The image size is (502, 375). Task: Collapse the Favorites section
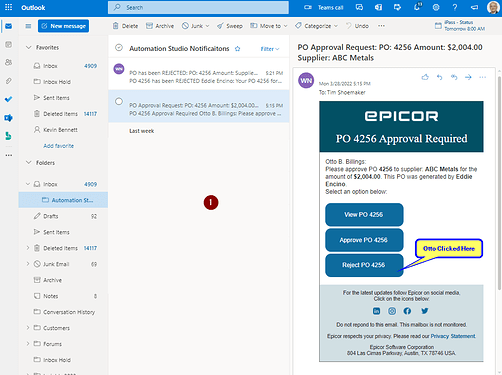pyautogui.click(x=29, y=47)
